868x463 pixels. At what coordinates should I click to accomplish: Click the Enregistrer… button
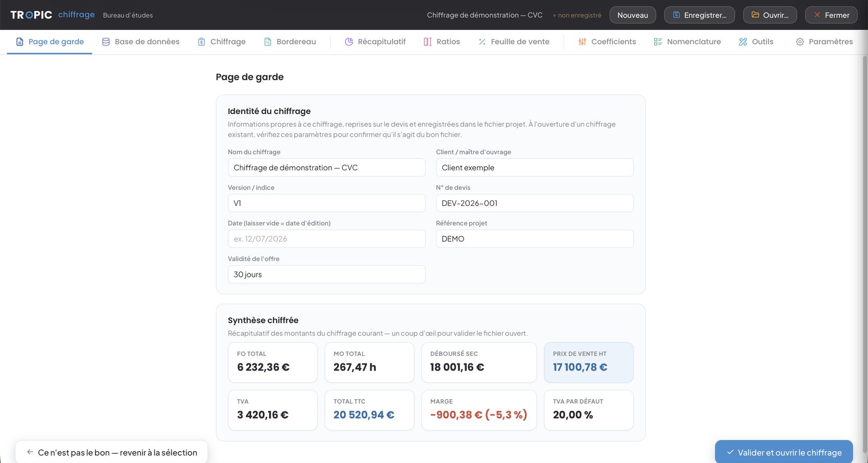(700, 15)
